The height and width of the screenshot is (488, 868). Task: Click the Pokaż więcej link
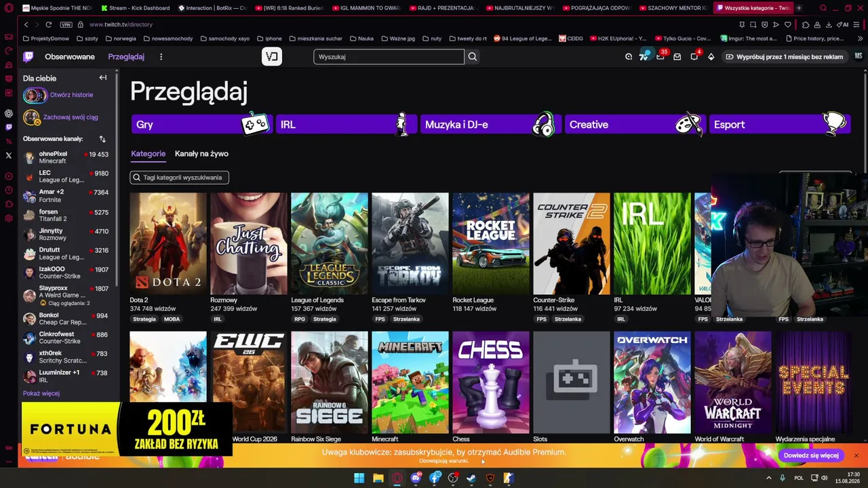pos(41,393)
